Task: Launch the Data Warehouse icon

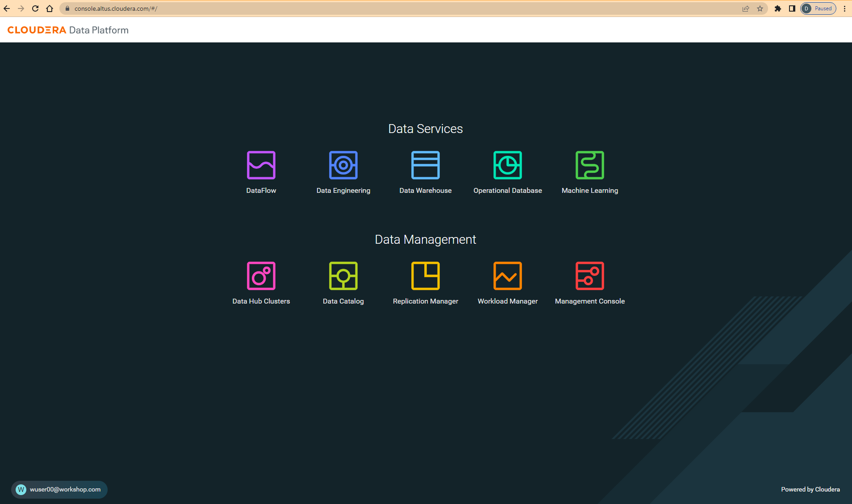Action: 426,165
